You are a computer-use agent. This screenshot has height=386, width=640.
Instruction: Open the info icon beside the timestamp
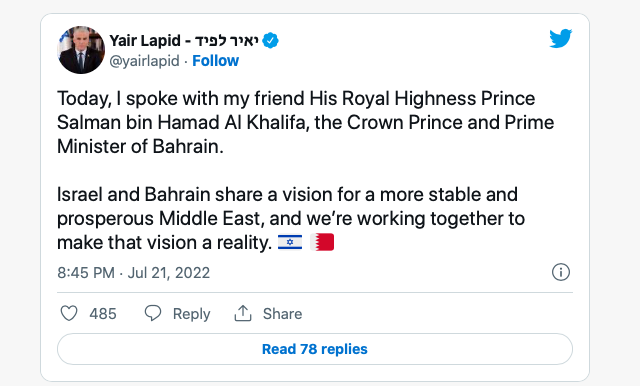[x=561, y=272]
